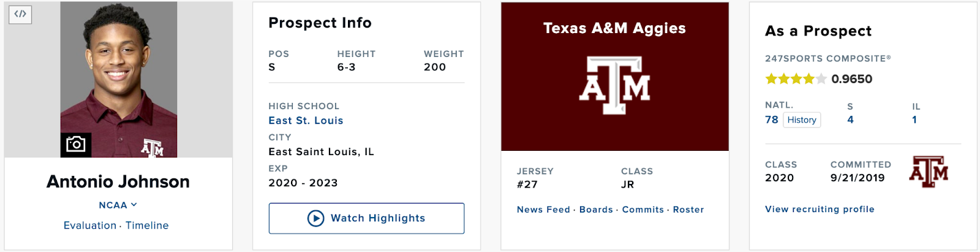Open East St. Louis high school link
Screen dimensions: 980x252
(306, 121)
